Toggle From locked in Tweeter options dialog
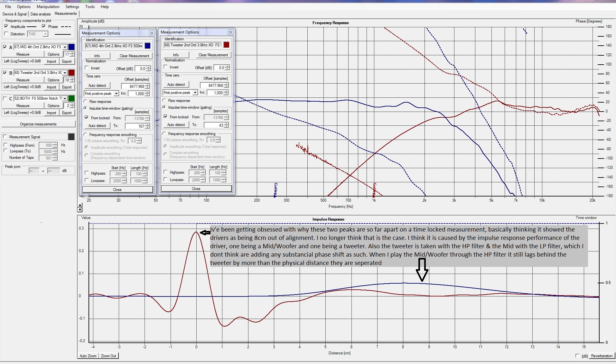 [x=165, y=117]
